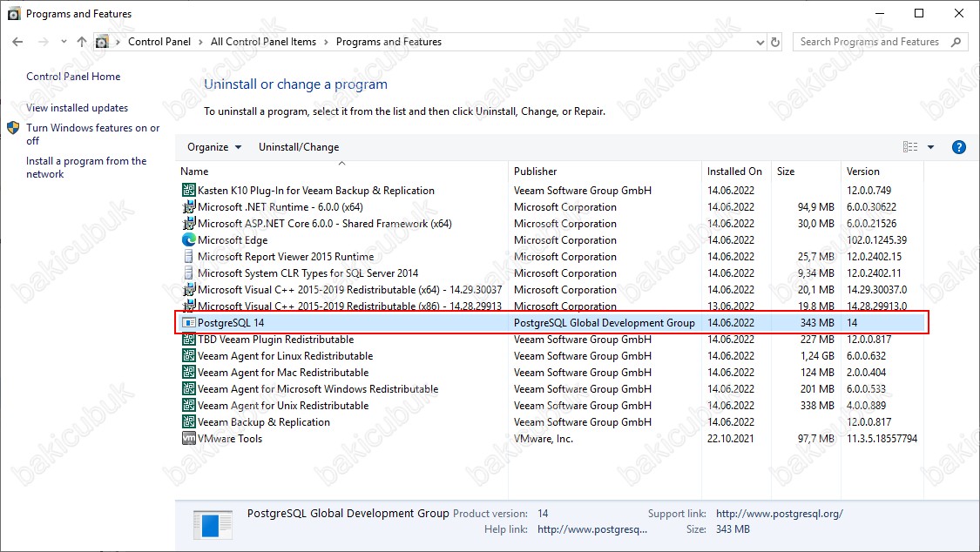Open the Help question mark icon
The width and height of the screenshot is (980, 552).
tap(958, 147)
